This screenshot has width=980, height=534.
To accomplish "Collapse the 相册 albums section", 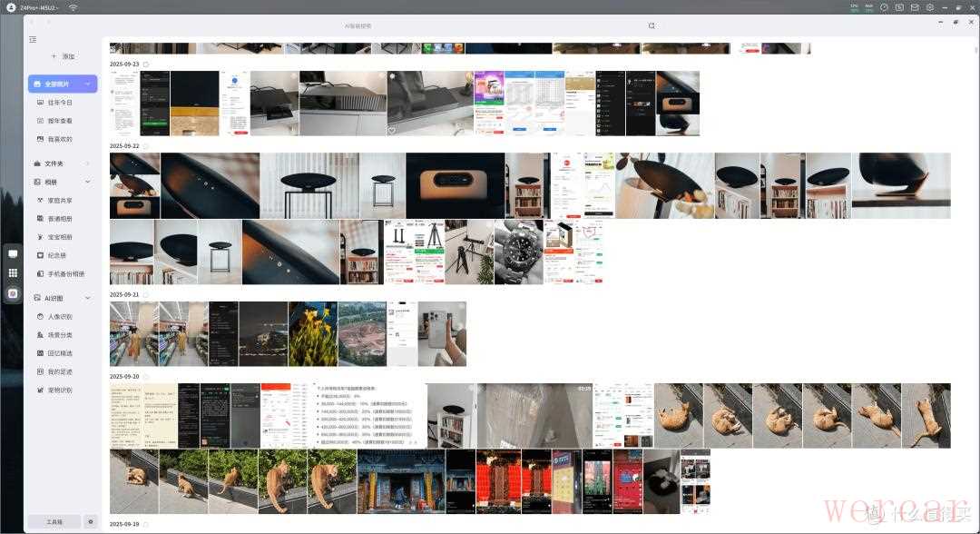I will (x=88, y=183).
